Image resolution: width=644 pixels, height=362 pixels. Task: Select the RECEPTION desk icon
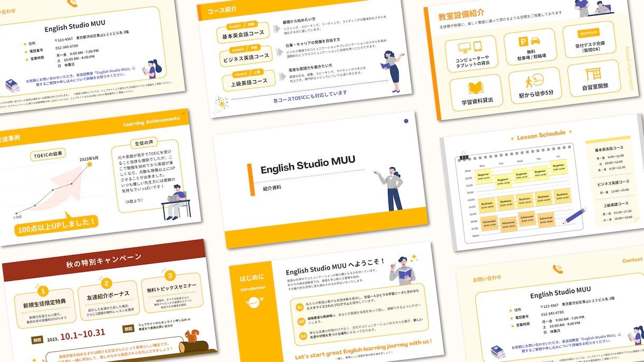coord(589,33)
